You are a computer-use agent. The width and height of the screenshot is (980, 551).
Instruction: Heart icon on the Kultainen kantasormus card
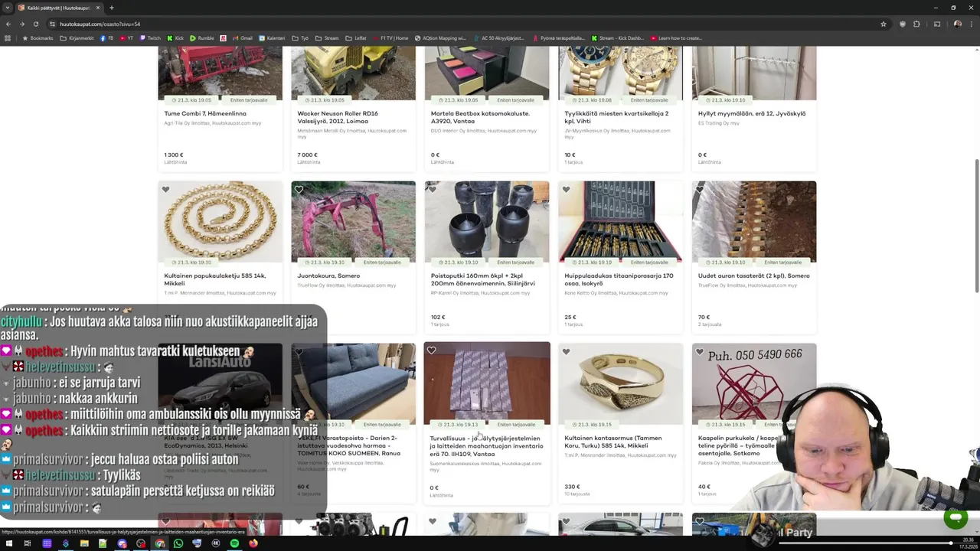coord(566,352)
